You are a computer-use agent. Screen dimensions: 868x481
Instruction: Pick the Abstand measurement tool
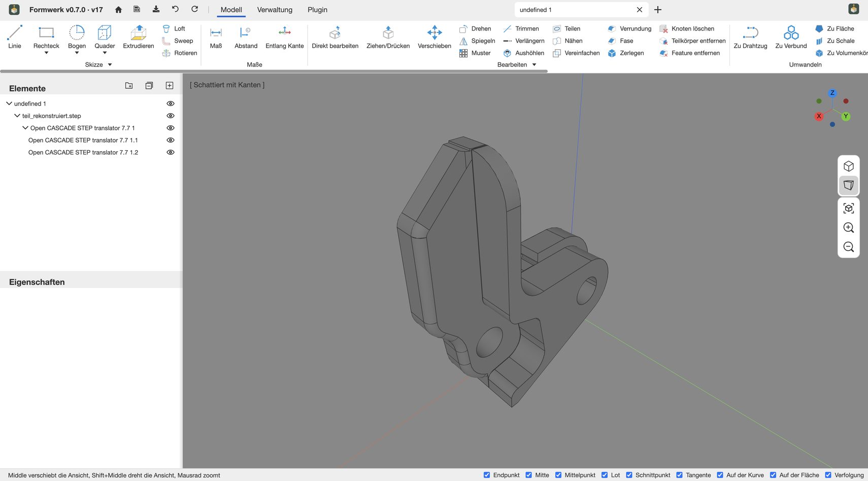tap(246, 37)
